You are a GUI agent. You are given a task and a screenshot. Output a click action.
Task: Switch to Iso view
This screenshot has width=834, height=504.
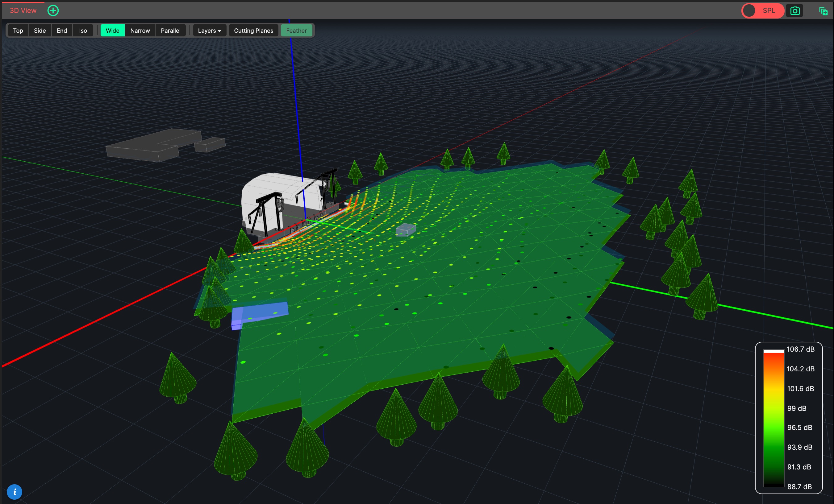(83, 31)
